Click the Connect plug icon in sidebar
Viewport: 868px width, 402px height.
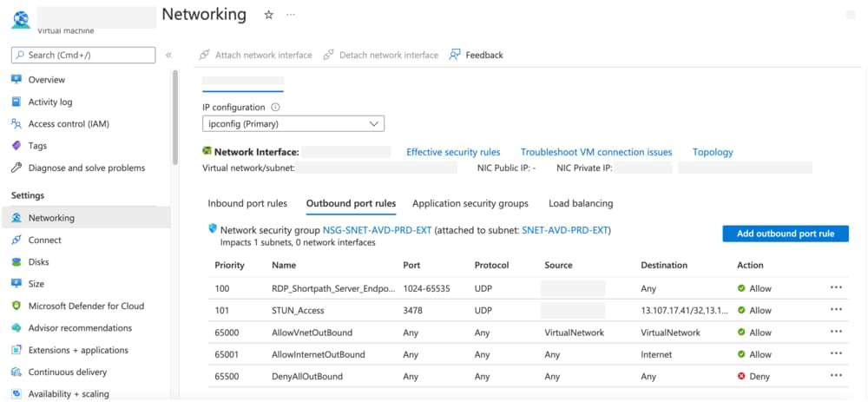pyautogui.click(x=16, y=240)
